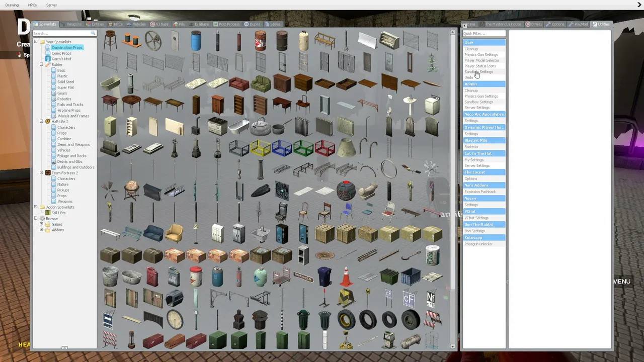The image size is (644, 362).
Task: Pick the yellow armchair prop
Action: pyautogui.click(x=175, y=233)
